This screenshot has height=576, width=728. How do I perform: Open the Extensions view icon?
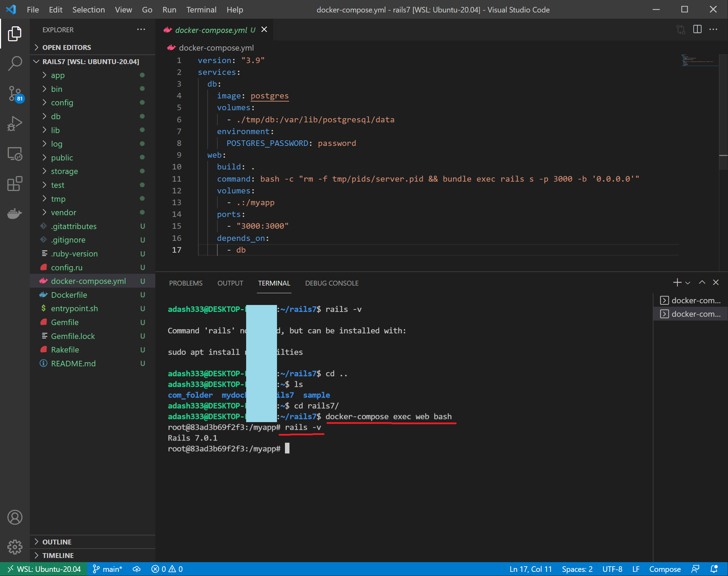[x=15, y=183]
